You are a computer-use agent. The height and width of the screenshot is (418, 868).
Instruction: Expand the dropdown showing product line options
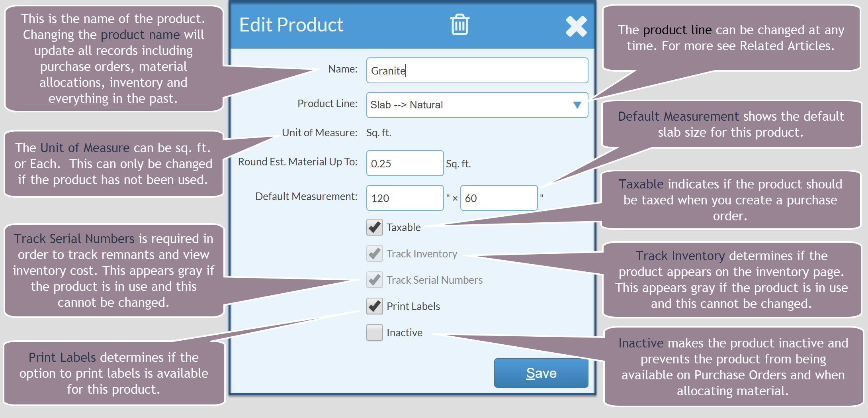pos(577,105)
